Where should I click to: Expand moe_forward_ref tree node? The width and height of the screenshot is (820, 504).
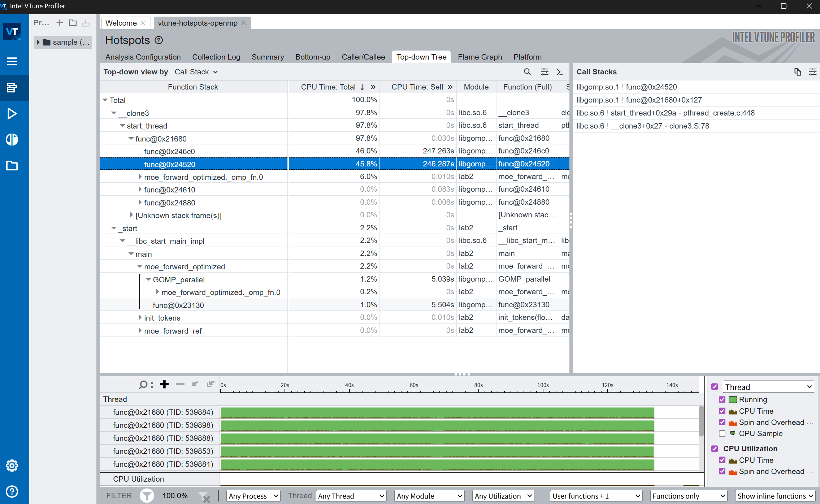point(140,331)
